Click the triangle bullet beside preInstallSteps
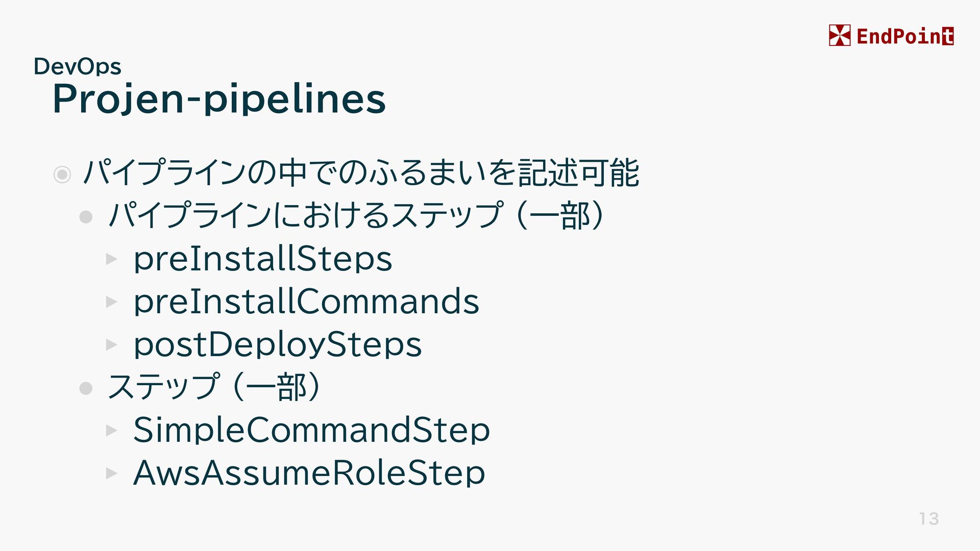The image size is (980, 551). point(111,259)
